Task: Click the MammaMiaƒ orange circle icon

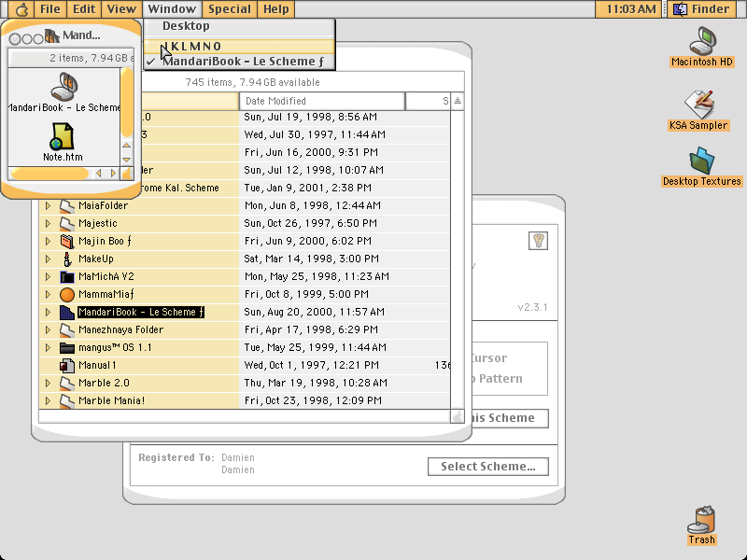Action: [67, 294]
